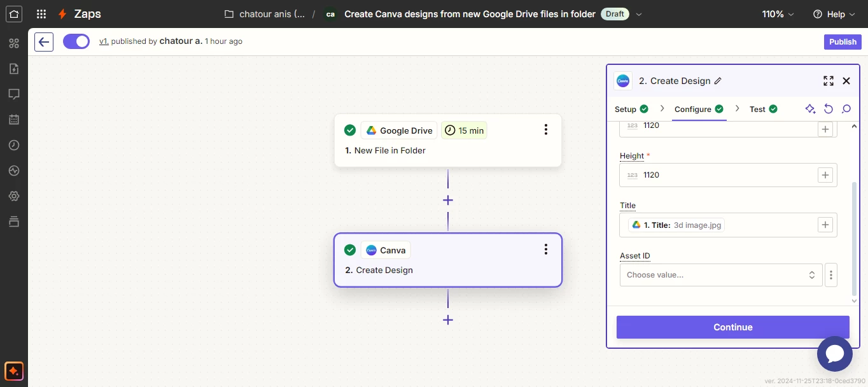Viewport: 868px width, 387px height.
Task: Click the Canva app badge in step
Action: 386,250
